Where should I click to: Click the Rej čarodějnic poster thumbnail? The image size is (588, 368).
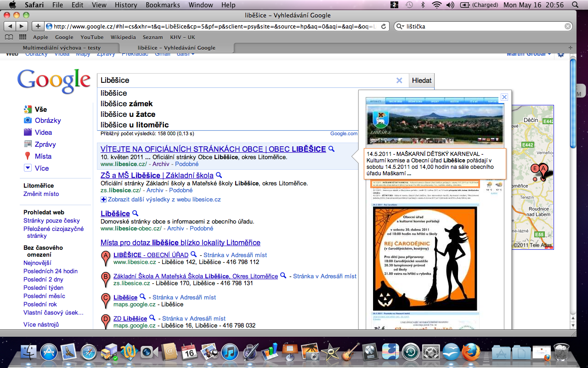(425, 258)
